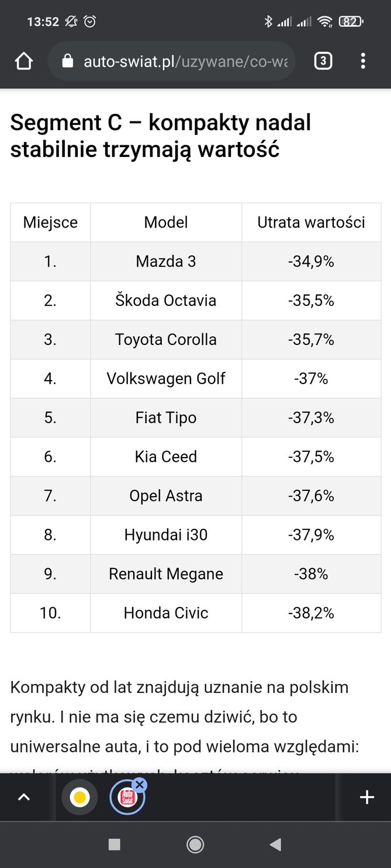
Task: Tap the Mazda 3 table cell
Action: tap(166, 262)
